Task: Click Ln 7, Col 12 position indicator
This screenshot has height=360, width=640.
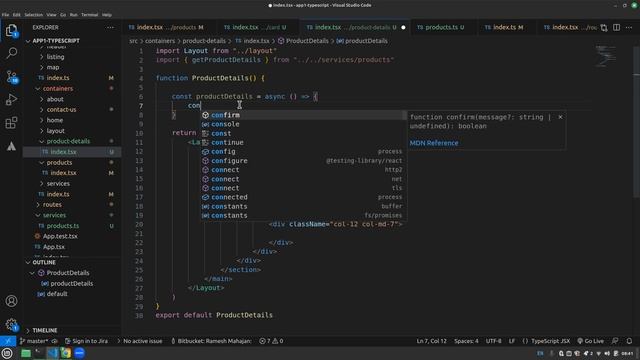Action: [431, 341]
